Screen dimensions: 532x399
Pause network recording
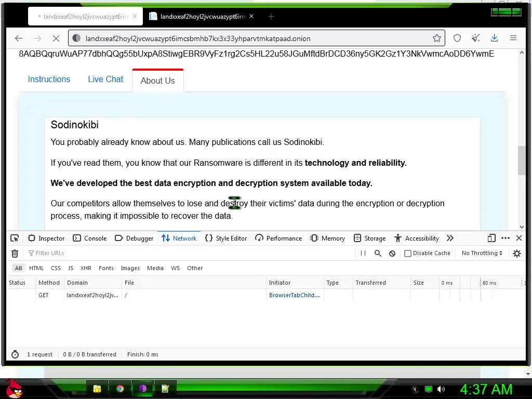pos(363,253)
